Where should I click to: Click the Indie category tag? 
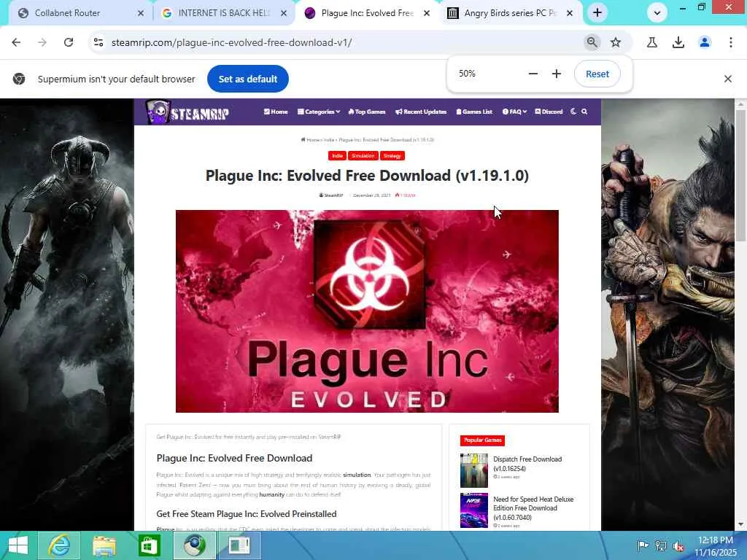point(337,156)
